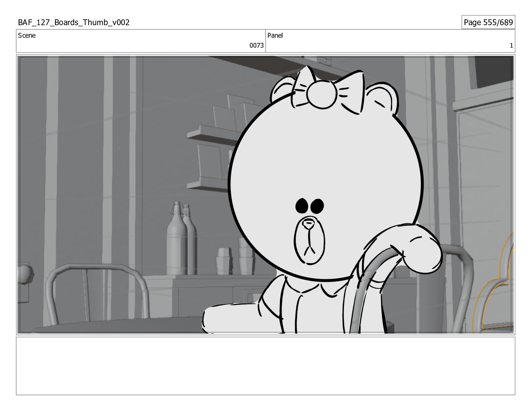Click the Panel label

click(x=275, y=36)
